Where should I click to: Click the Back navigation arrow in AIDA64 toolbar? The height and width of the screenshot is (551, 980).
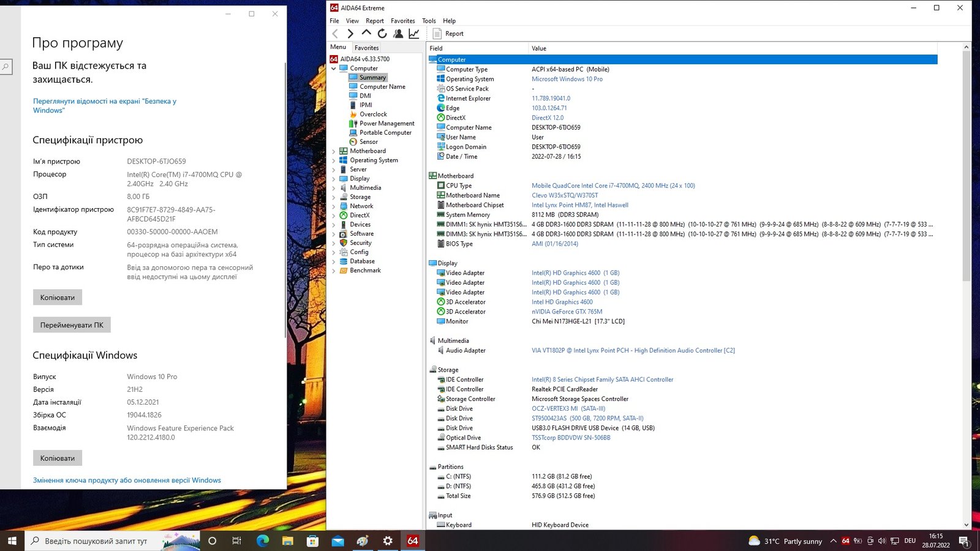pos(335,34)
